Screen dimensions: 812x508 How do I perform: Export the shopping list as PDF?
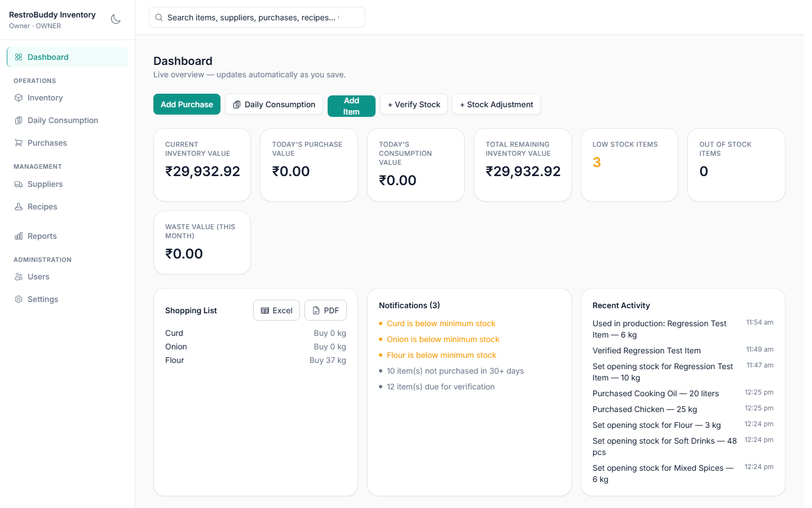click(x=325, y=310)
